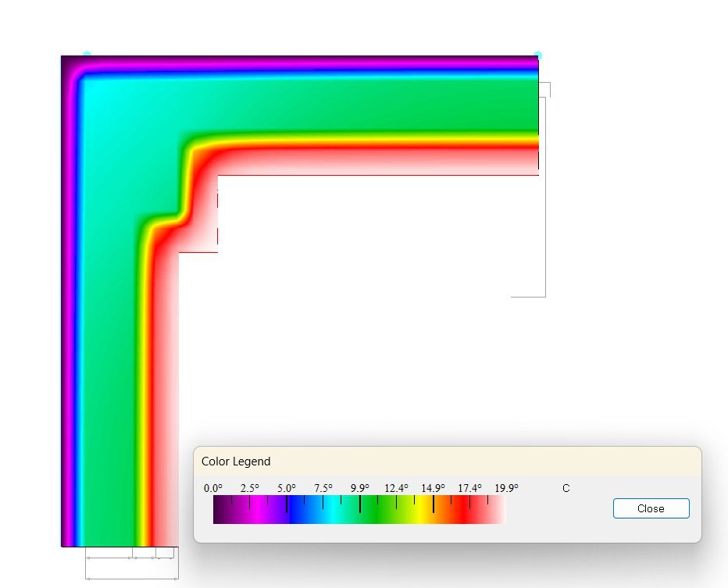
Task: Click the C temperature unit label
Action: tap(566, 488)
